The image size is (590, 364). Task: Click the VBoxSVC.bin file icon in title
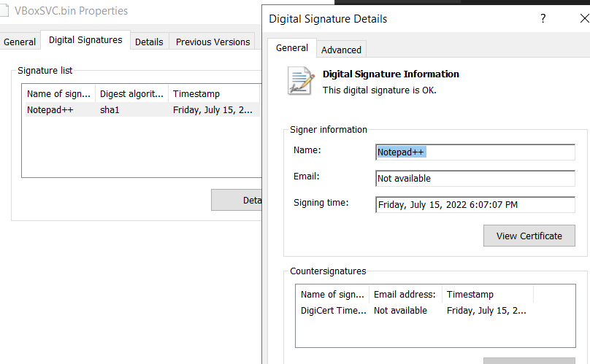(x=5, y=11)
